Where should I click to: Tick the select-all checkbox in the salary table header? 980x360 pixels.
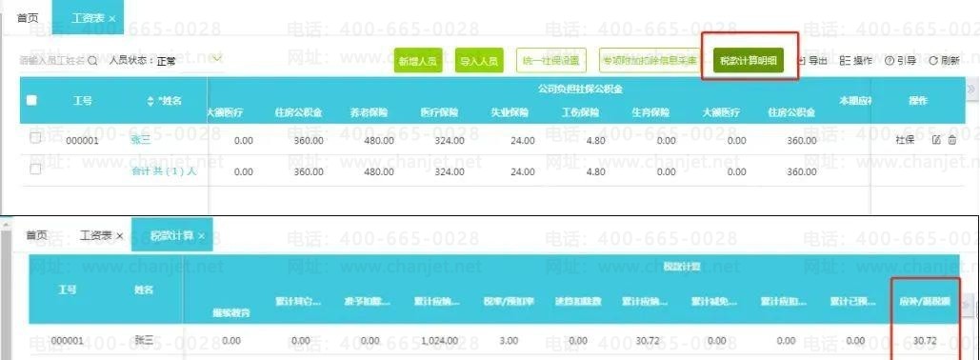31,100
